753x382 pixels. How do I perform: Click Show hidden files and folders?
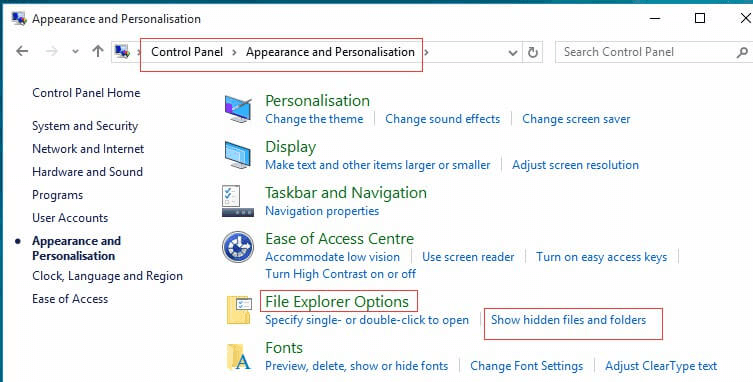pos(568,320)
